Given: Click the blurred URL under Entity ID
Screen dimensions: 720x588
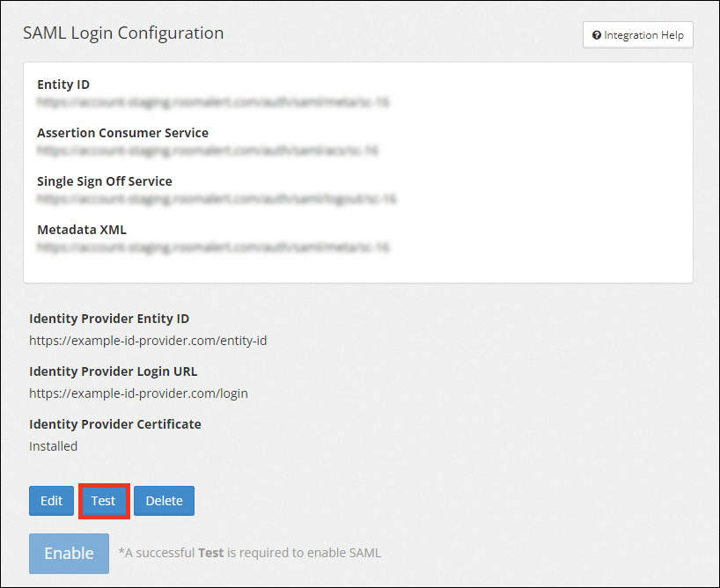Looking at the screenshot, I should (213, 102).
